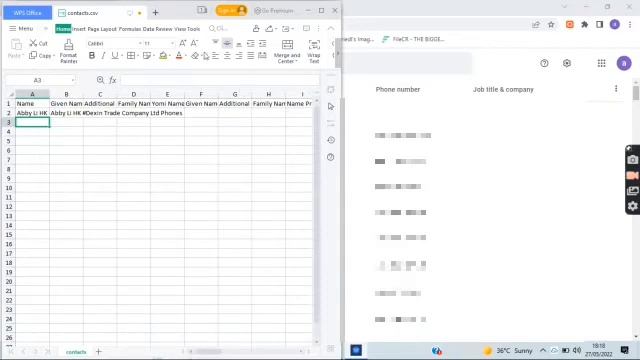
Task: Increase indent
Action: (262, 43)
